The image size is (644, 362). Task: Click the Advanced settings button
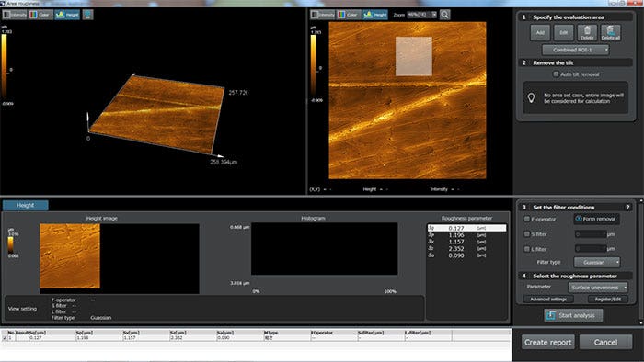pos(548,299)
